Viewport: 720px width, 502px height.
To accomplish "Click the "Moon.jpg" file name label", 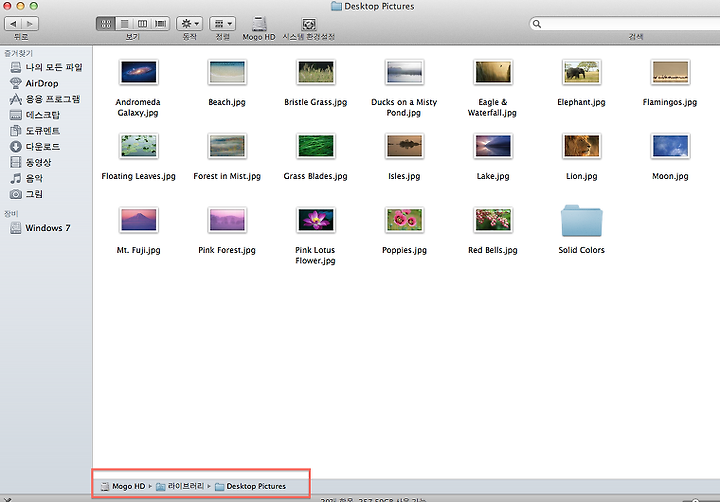I will click(670, 176).
